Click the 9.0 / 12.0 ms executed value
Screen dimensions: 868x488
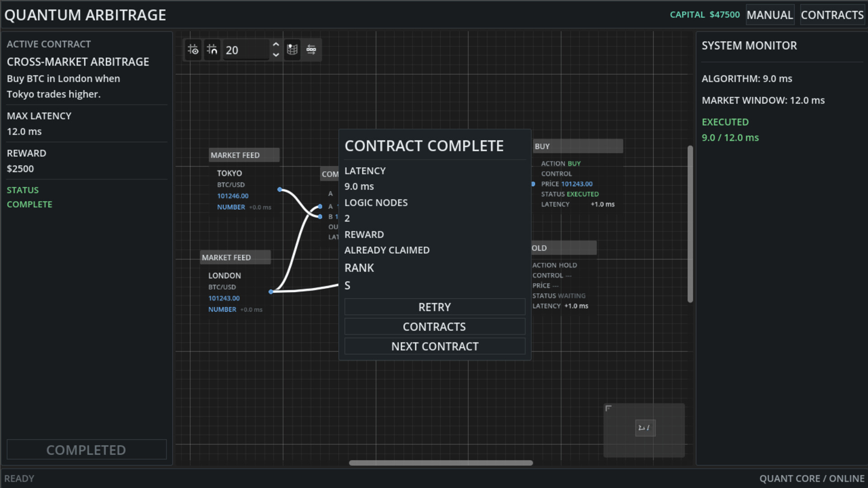[730, 138]
